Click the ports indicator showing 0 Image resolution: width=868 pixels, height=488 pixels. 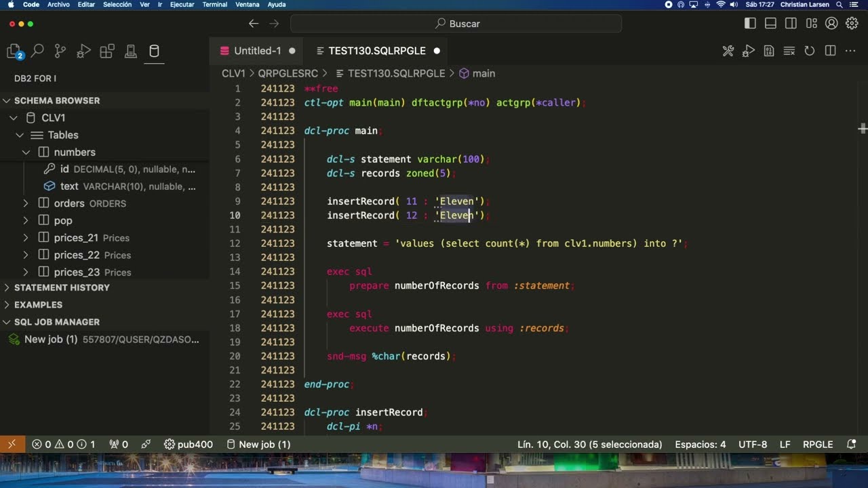pyautogui.click(x=119, y=445)
